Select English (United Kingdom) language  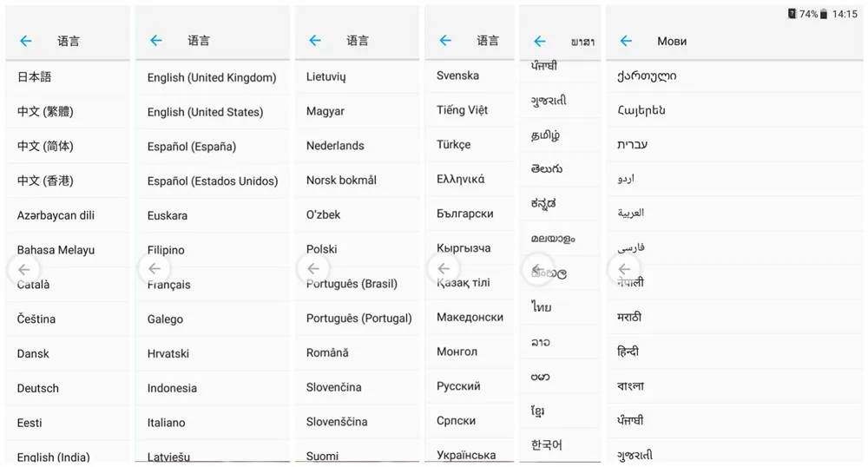coord(213,77)
